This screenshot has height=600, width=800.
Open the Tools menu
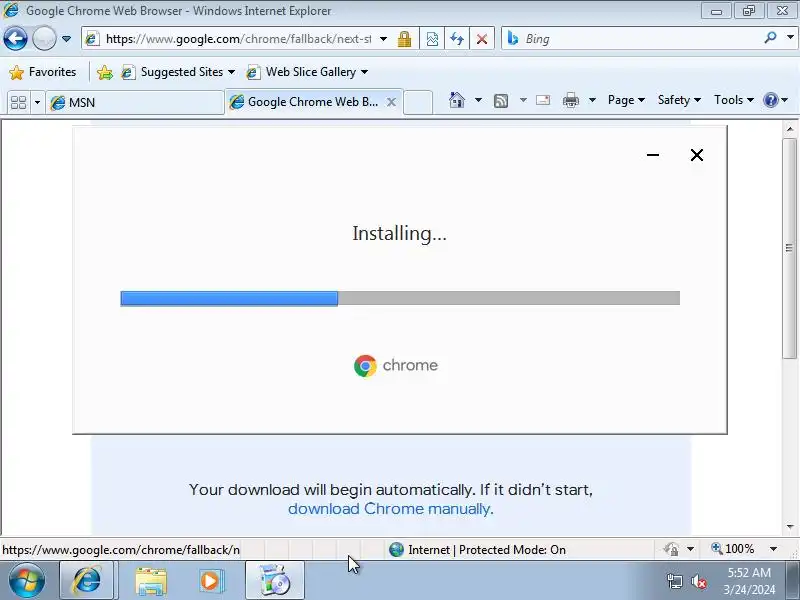tap(734, 100)
